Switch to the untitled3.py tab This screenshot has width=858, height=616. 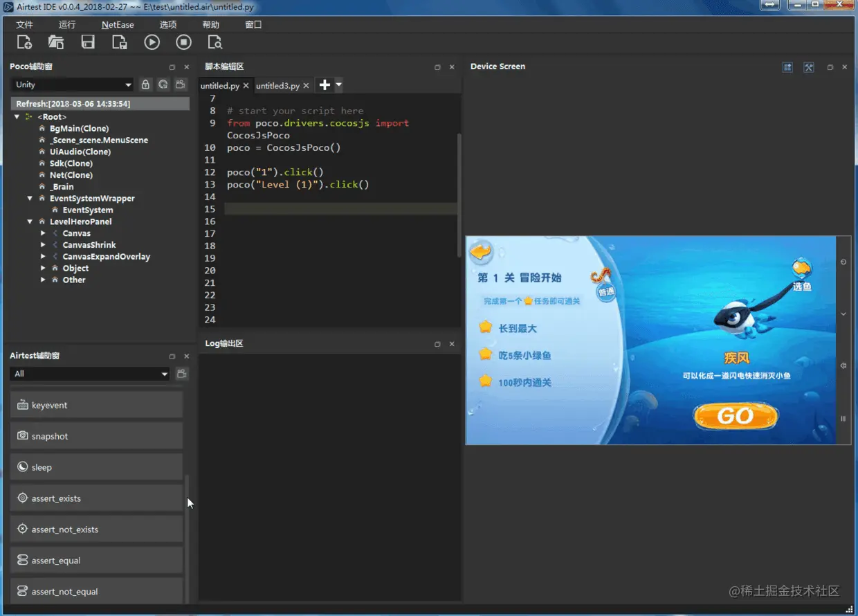277,86
